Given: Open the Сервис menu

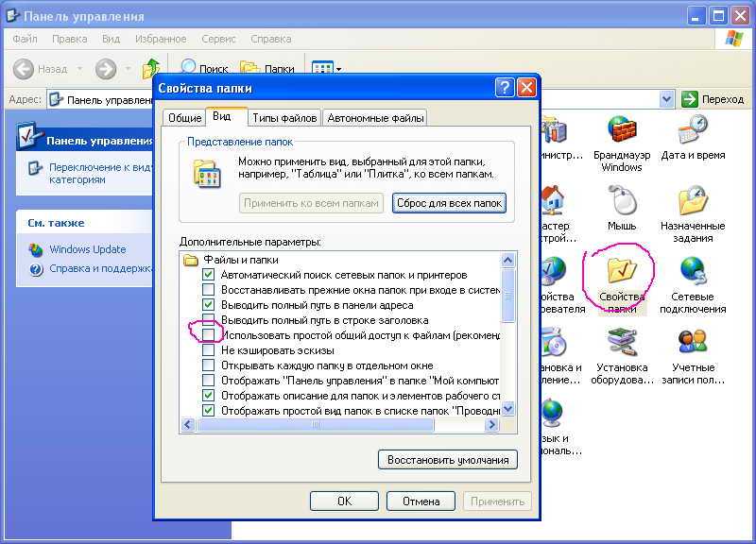Looking at the screenshot, I should (218, 39).
